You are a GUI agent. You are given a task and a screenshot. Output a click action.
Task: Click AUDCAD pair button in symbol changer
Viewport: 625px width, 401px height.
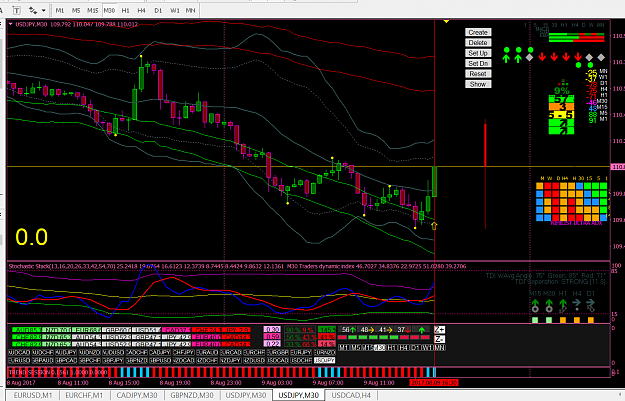point(19,352)
